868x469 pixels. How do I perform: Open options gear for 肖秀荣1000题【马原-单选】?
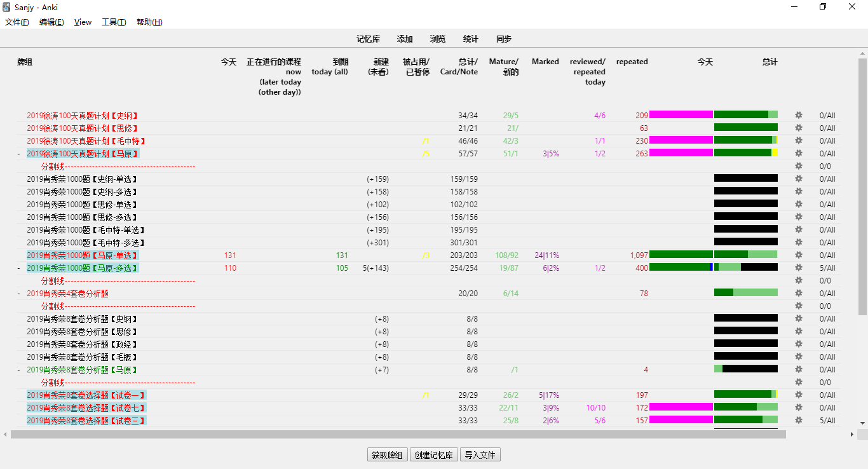799,255
